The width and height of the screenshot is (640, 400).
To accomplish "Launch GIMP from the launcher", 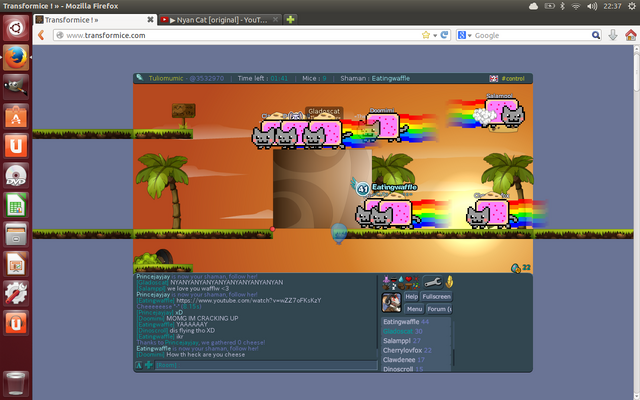I will [x=16, y=87].
